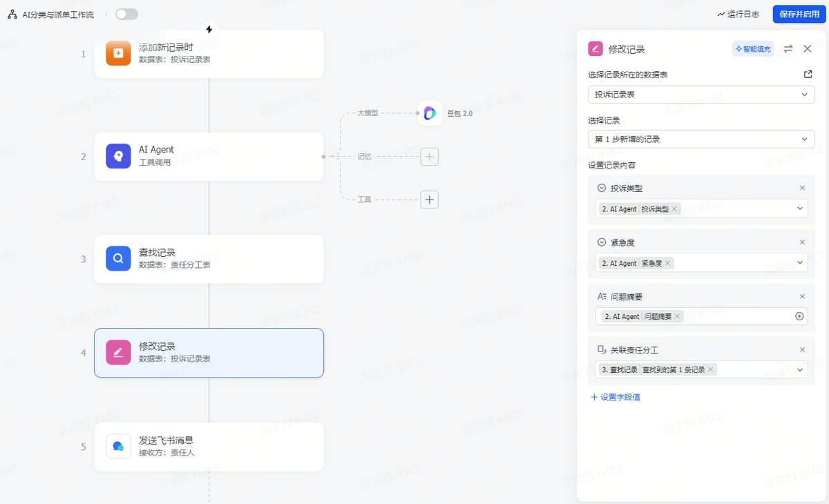Click the workflow tree icon beside the title
The height and width of the screenshot is (504, 829).
point(12,14)
